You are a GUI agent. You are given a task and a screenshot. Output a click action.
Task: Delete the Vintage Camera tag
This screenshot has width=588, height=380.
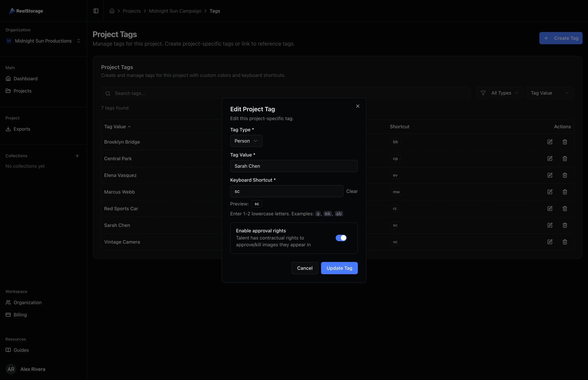coord(565,242)
